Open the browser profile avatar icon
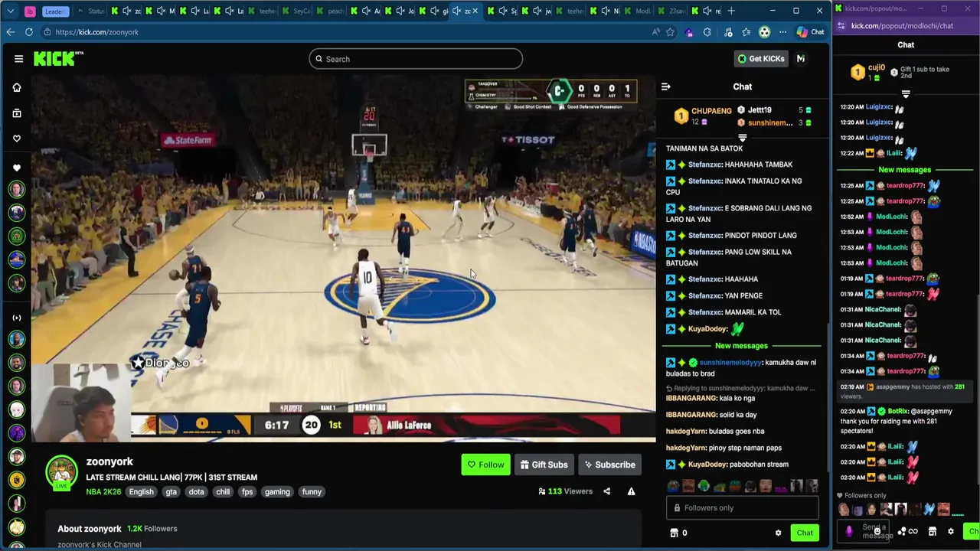This screenshot has height=551, width=980. click(x=764, y=32)
